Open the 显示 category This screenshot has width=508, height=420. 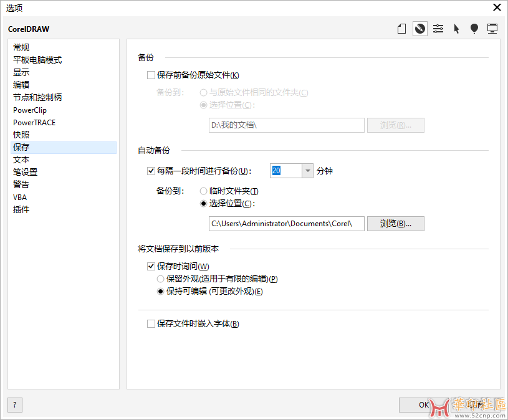[64, 72]
